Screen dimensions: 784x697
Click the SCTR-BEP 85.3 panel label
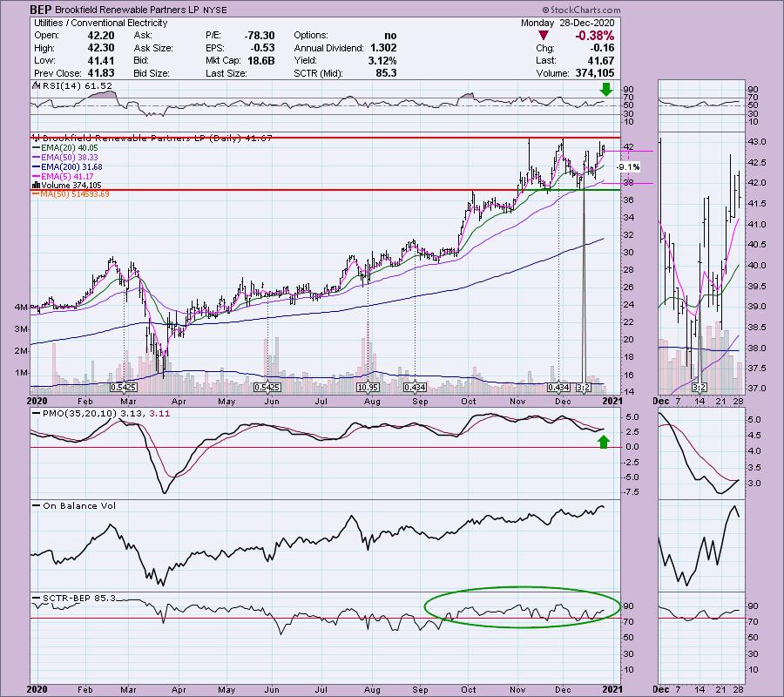(x=79, y=598)
